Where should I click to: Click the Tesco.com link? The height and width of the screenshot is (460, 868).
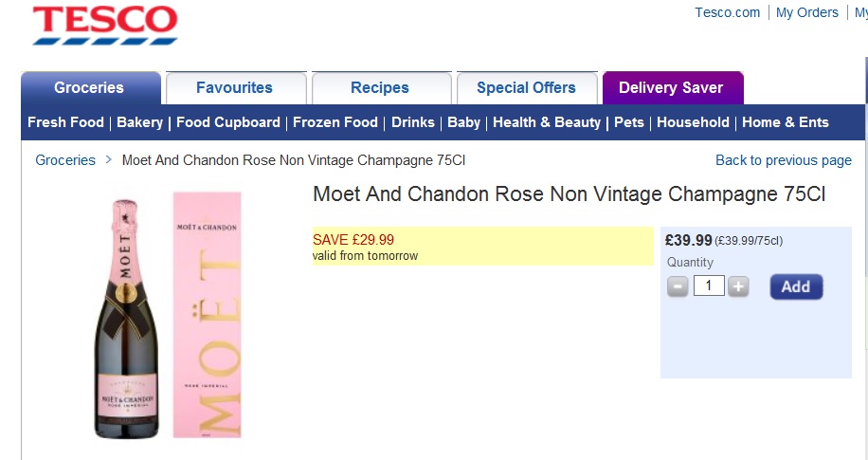coord(728,12)
